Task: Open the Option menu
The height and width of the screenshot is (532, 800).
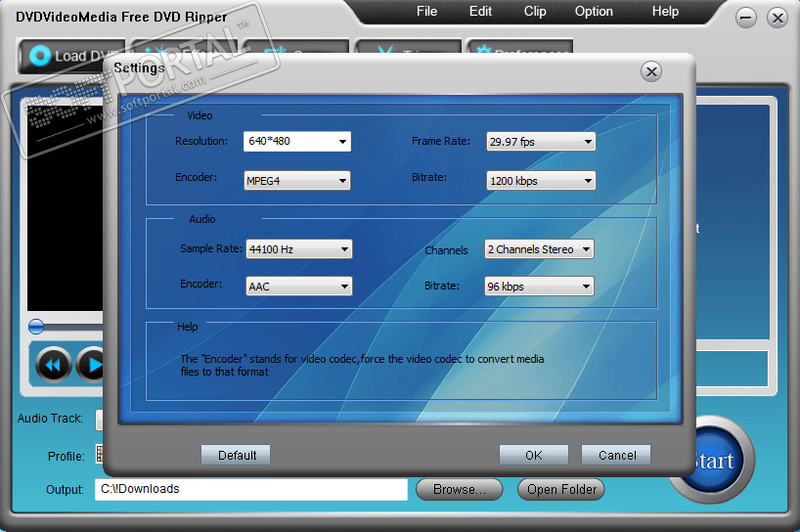Action: pyautogui.click(x=594, y=11)
